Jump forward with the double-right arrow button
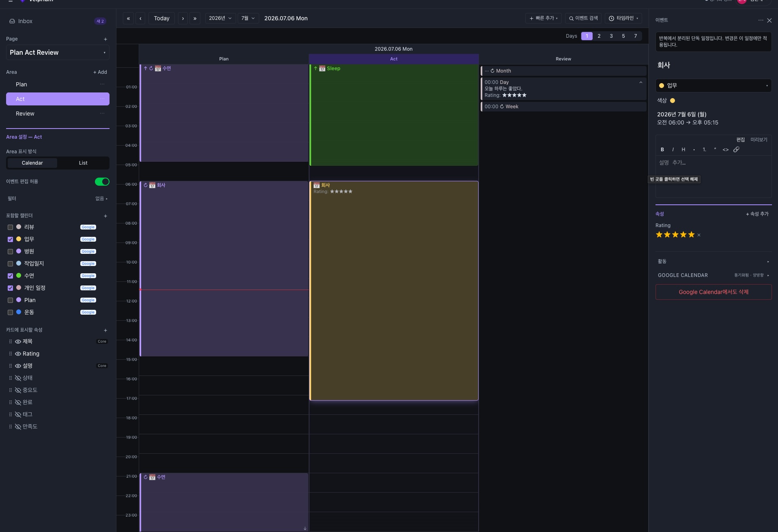This screenshot has height=532, width=778. pos(195,18)
